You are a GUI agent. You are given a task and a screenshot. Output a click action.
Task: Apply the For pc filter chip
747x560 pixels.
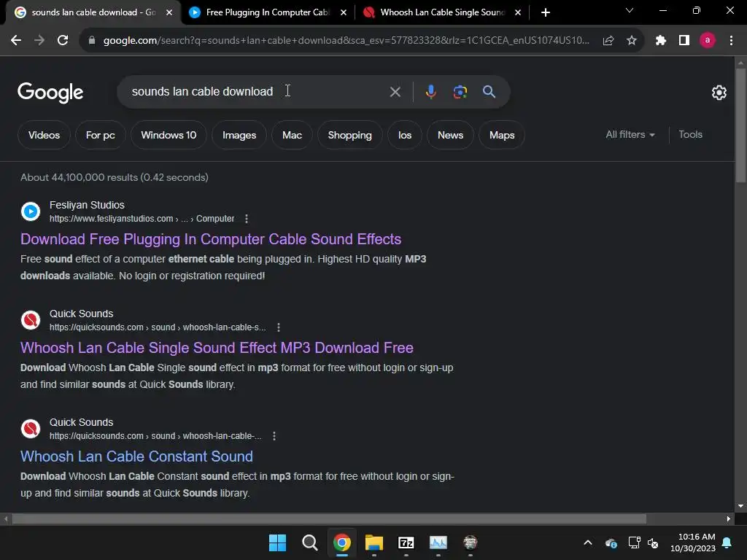click(x=101, y=135)
